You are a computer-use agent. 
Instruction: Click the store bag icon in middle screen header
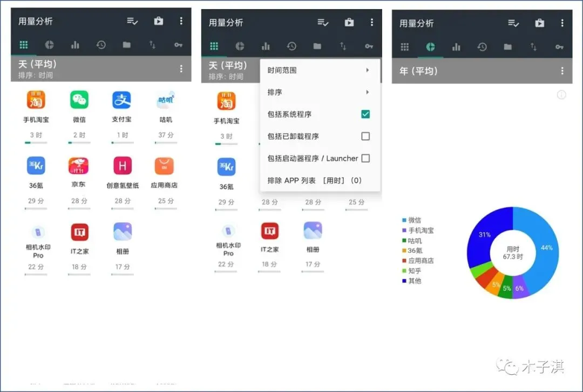(x=349, y=22)
